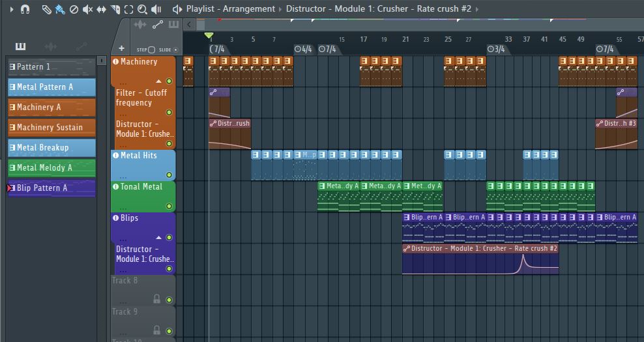644x342 pixels.
Task: Enable the Step editing option
Action: coord(151,50)
